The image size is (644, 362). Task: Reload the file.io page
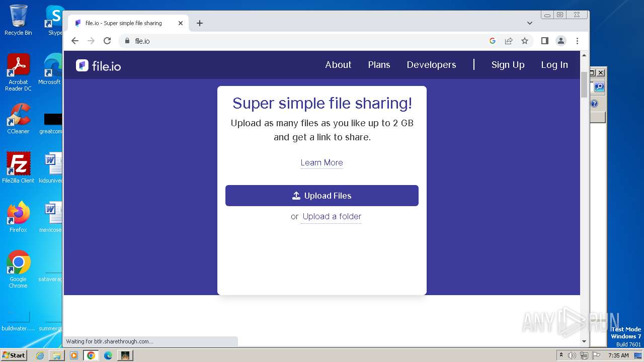[x=107, y=41]
